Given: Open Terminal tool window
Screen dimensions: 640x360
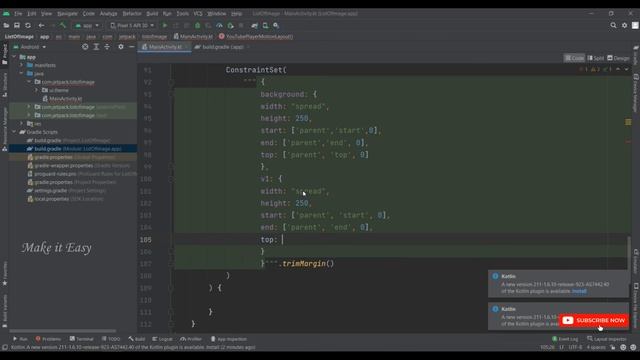Looking at the screenshot, I should tap(82, 339).
